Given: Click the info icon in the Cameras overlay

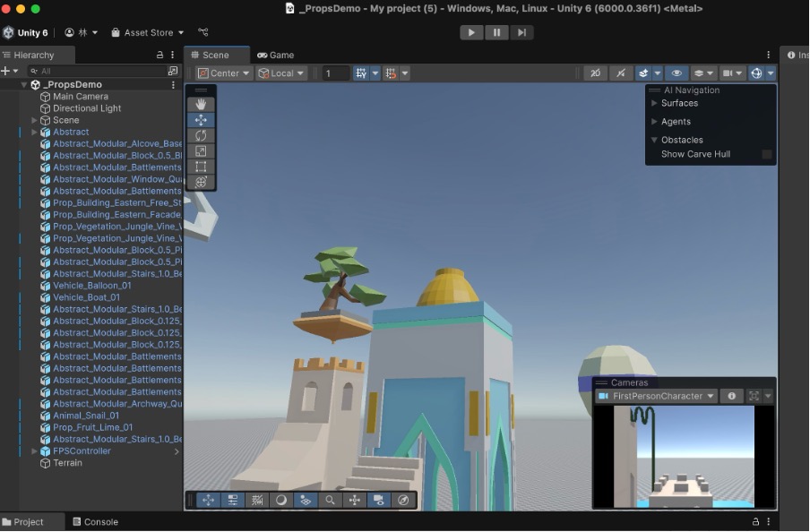Looking at the screenshot, I should pos(731,396).
